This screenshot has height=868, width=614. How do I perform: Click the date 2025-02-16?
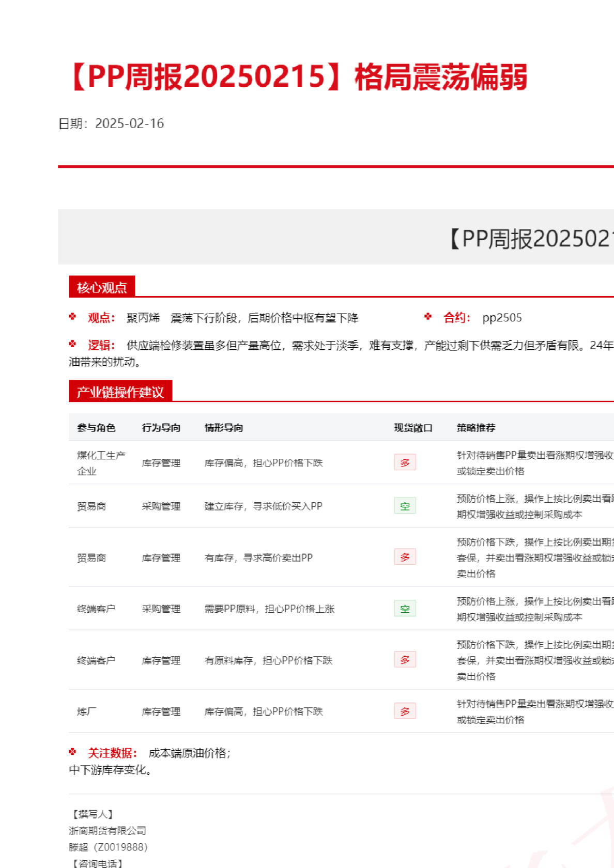pyautogui.click(x=129, y=123)
